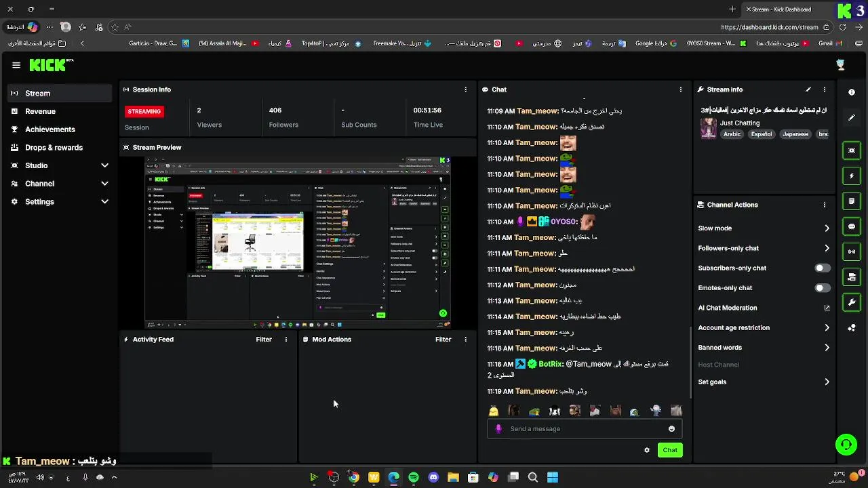Toggle the Stream Preview panel icon in the sidebar
The height and width of the screenshot is (488, 868).
[x=852, y=150]
